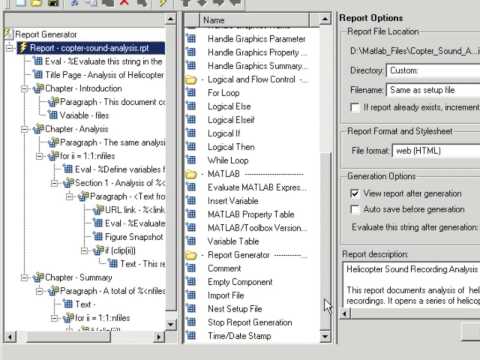Click the Logical If component icon
480x360 pixels.
[191, 133]
